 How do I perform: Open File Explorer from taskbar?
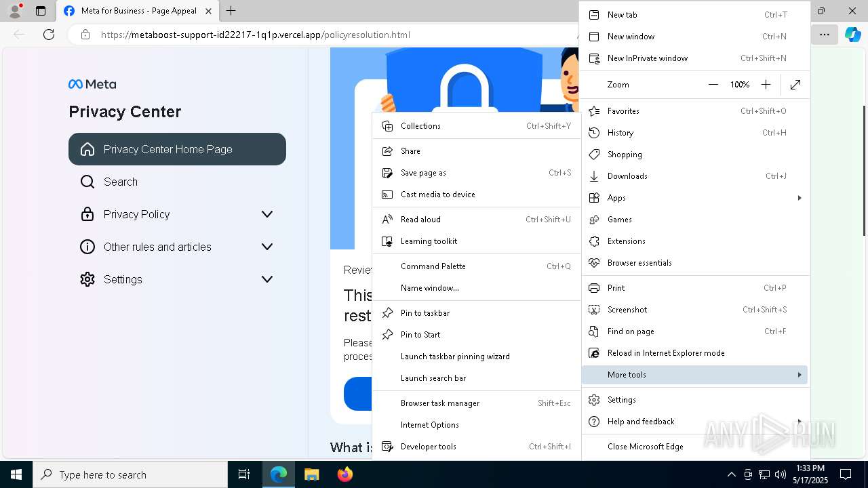[311, 474]
